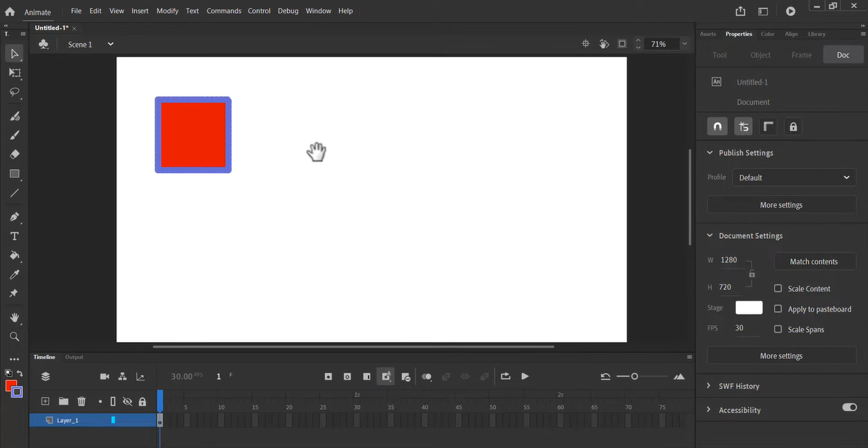Collapse the Document Settings section

pos(710,236)
